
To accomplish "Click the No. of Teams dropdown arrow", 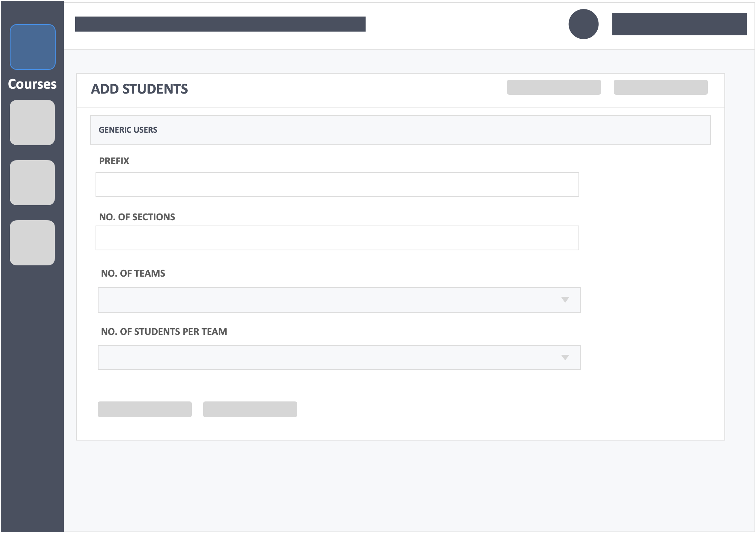I will (565, 300).
